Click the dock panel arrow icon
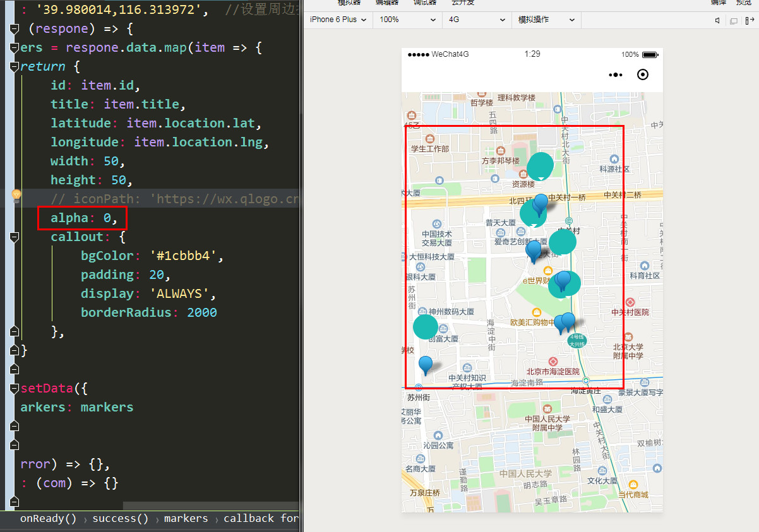Viewport: 759px width, 532px height. point(750,20)
